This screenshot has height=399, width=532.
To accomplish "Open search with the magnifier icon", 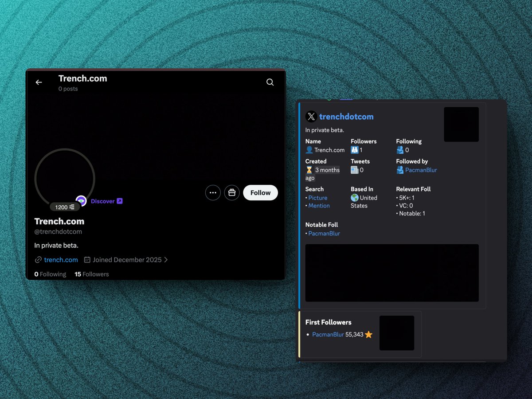I will tap(270, 82).
